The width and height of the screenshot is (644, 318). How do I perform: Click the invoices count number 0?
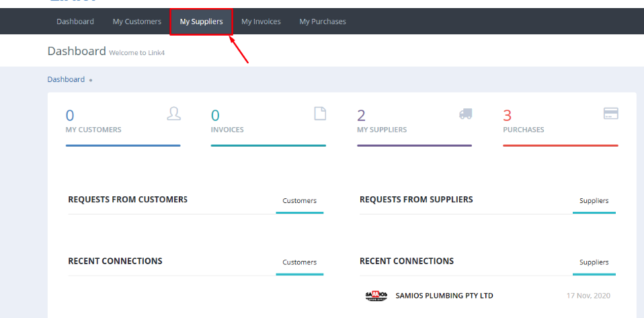[x=215, y=116]
